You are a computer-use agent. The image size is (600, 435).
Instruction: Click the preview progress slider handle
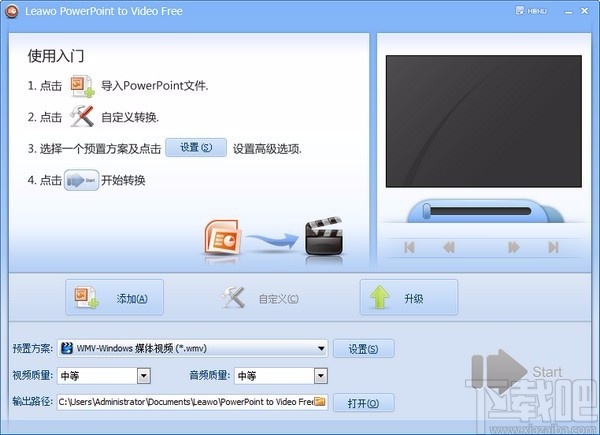[427, 211]
